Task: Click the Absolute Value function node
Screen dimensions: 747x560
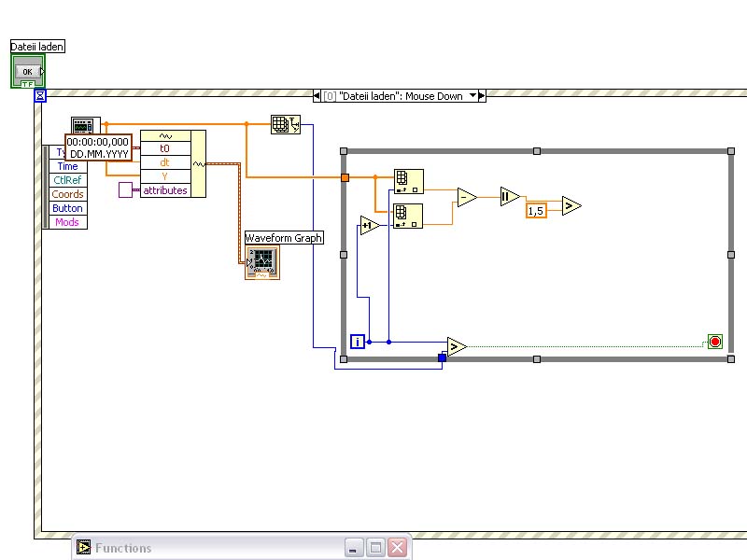Action: [510, 196]
